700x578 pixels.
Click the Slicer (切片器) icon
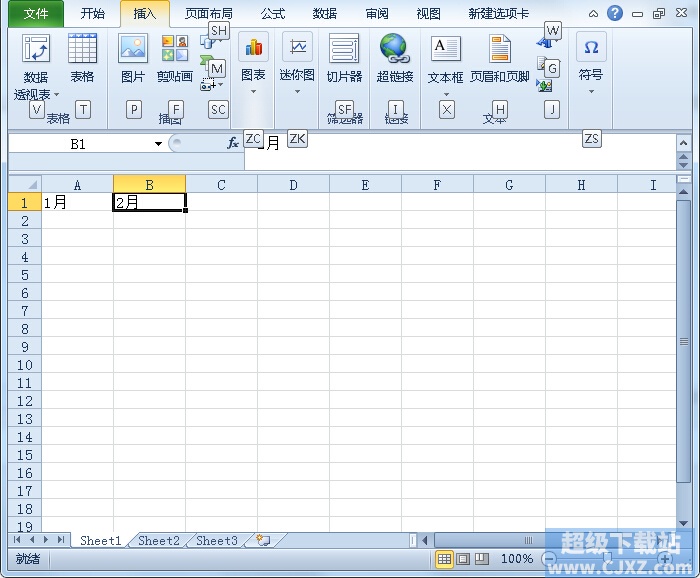(x=344, y=50)
